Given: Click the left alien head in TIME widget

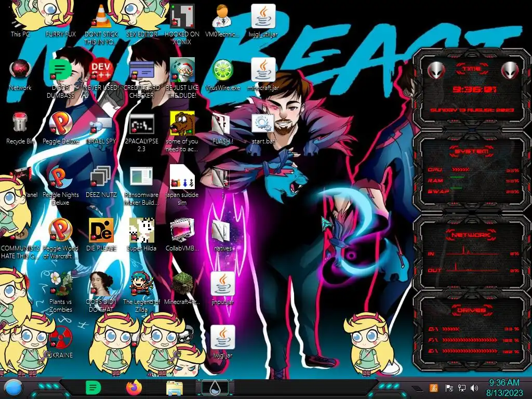Looking at the screenshot, I should click(x=435, y=71).
